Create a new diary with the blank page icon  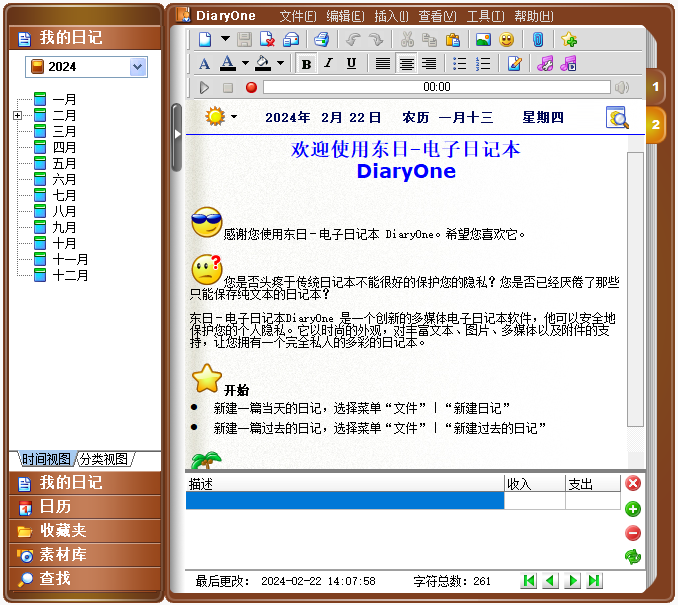(205, 39)
